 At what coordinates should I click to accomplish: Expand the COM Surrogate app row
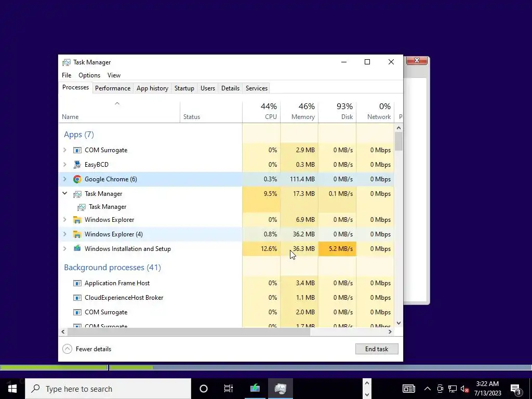pos(65,150)
